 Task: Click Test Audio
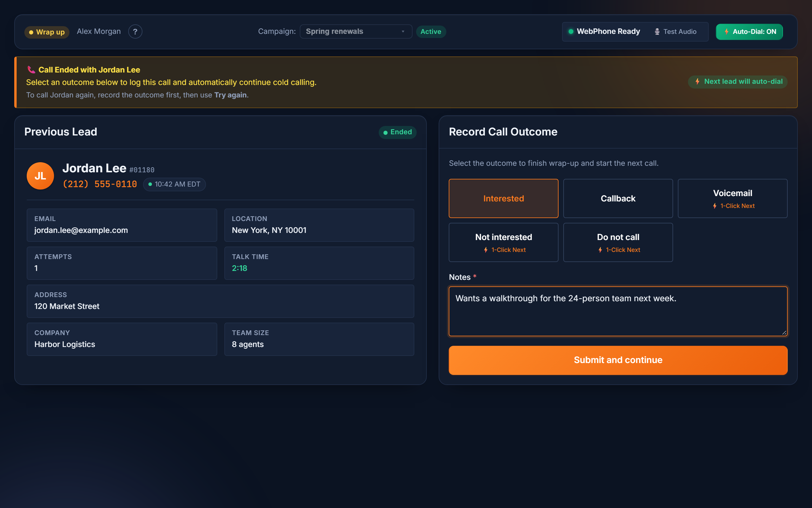(x=675, y=31)
